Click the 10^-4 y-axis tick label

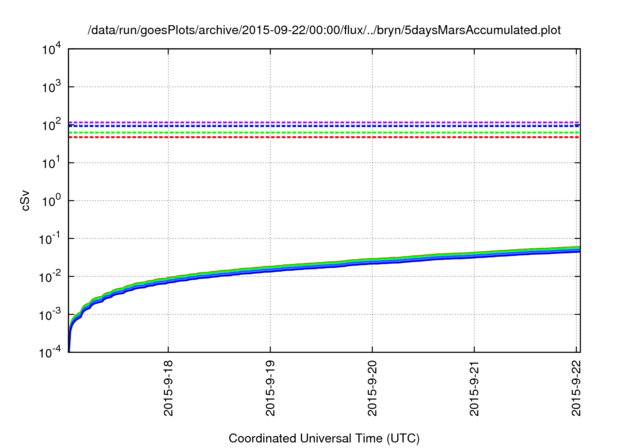coord(50,352)
